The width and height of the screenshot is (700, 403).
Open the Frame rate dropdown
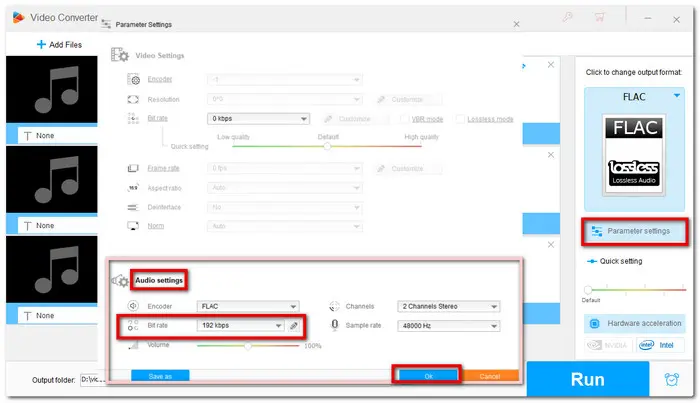284,168
